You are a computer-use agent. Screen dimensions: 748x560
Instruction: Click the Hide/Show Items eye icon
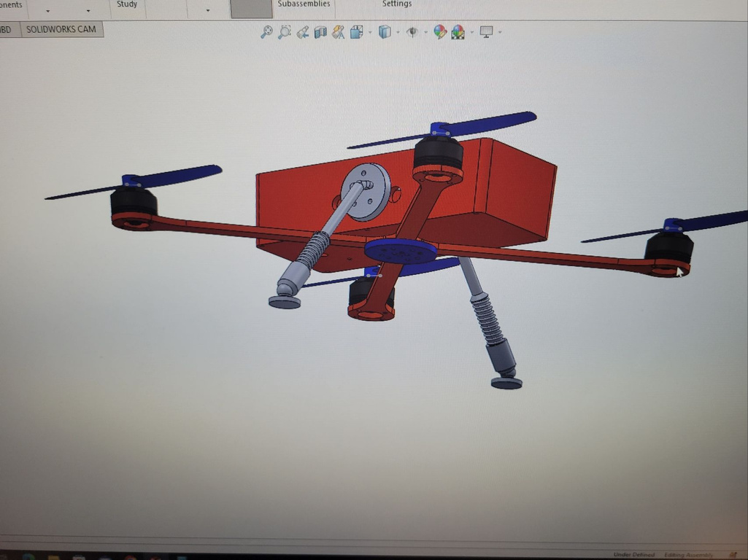[x=412, y=32]
